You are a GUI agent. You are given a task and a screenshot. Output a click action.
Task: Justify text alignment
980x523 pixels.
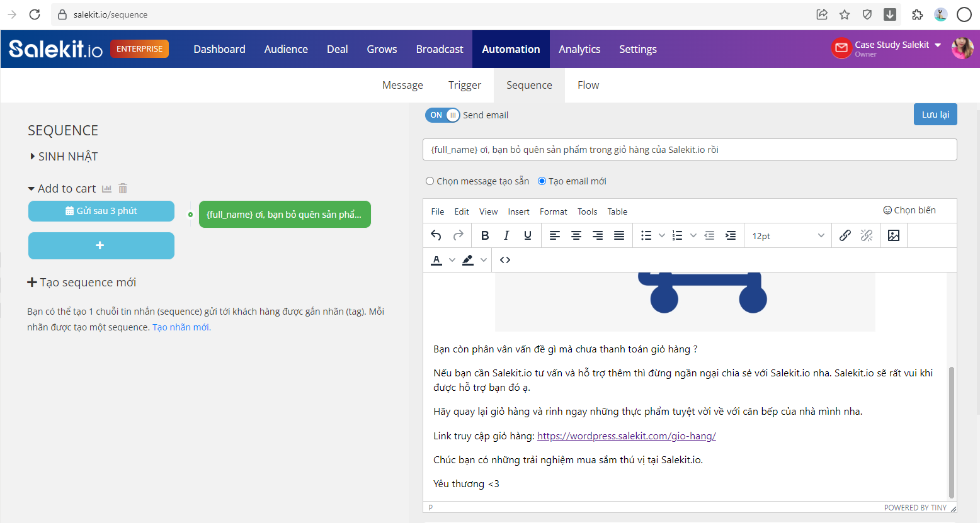tap(619, 235)
